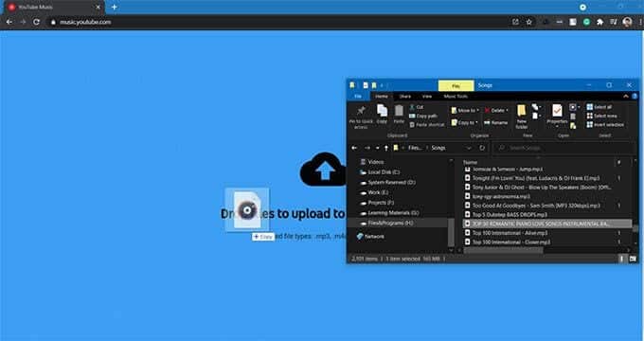Viewport: 644px width, 341px height.
Task: Reload the YouTube Music page
Action: (37, 22)
